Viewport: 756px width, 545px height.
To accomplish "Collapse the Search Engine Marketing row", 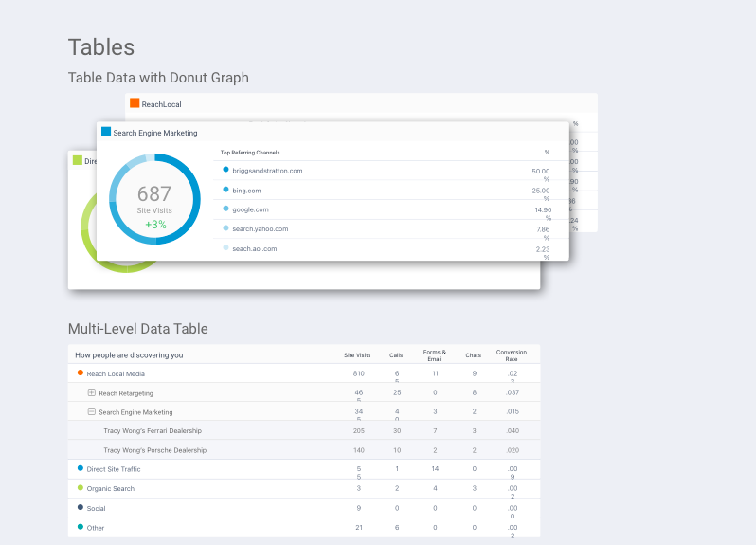I will pos(91,412).
